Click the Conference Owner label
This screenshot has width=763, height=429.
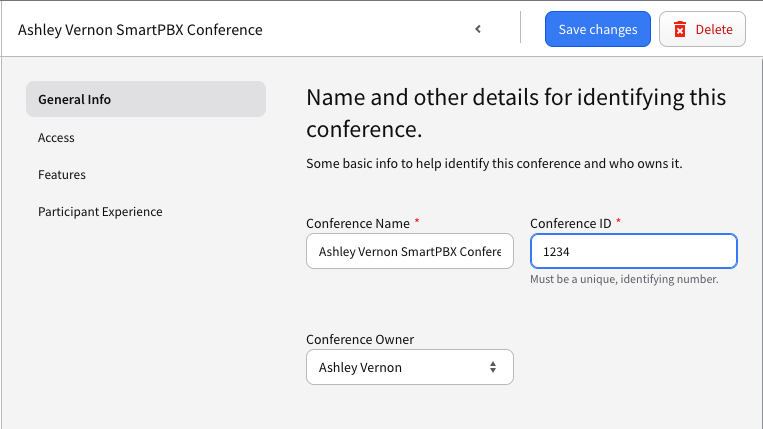click(x=360, y=339)
